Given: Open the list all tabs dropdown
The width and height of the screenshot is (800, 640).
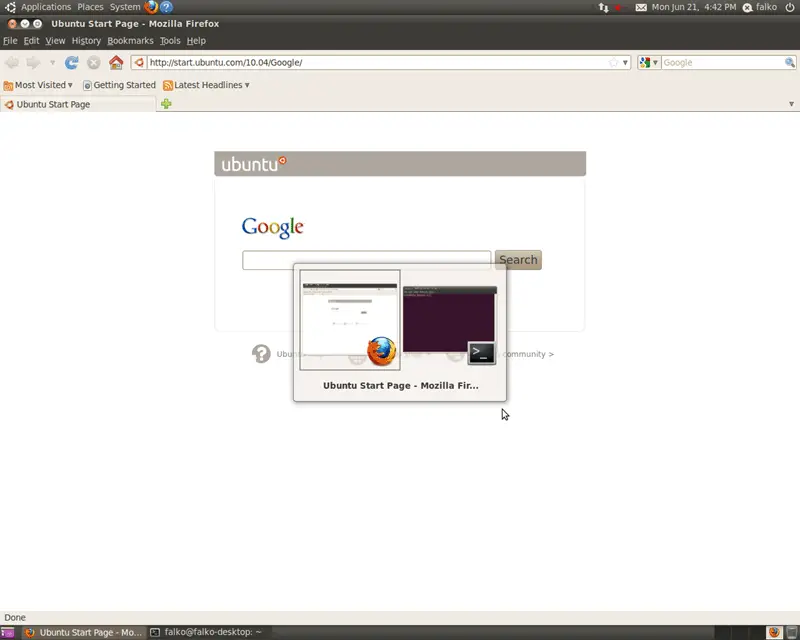Looking at the screenshot, I should pos(791,104).
